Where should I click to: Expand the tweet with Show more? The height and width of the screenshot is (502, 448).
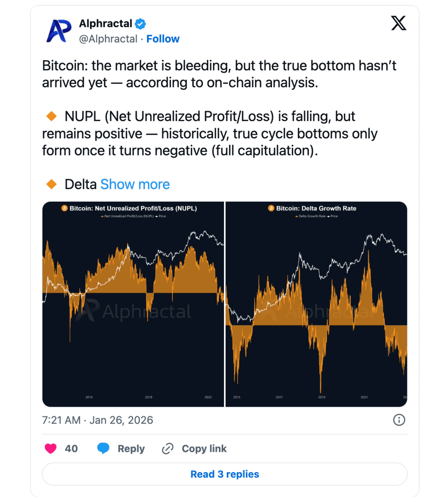135,184
